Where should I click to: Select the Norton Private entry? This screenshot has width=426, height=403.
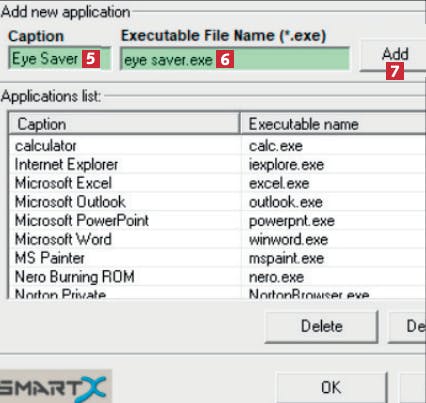point(217,293)
